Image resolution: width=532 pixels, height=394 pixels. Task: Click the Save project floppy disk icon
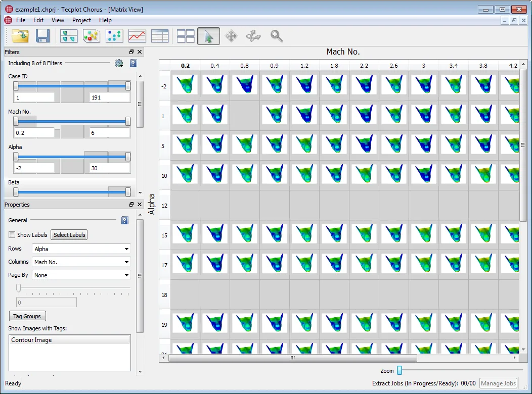click(x=43, y=36)
